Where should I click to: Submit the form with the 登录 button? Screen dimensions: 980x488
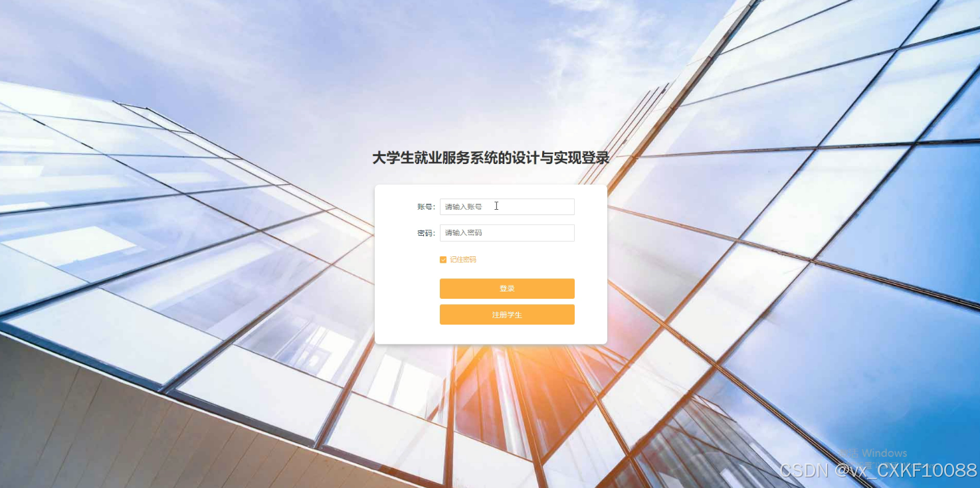[507, 289]
